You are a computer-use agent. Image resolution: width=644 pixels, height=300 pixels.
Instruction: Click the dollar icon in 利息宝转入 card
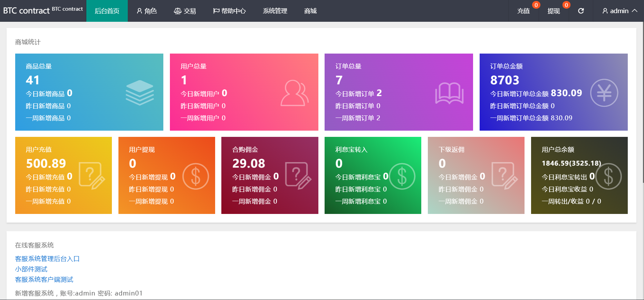[x=402, y=176]
